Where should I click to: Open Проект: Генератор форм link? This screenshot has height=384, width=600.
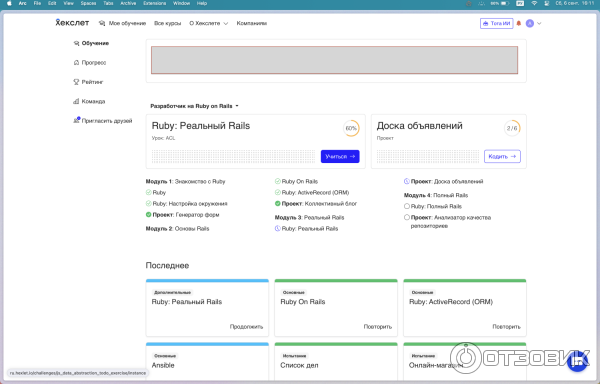point(186,215)
